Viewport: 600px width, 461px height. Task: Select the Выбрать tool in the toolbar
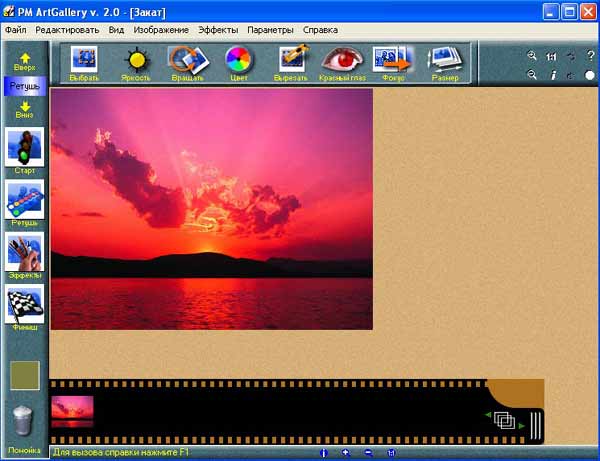pyautogui.click(x=84, y=62)
